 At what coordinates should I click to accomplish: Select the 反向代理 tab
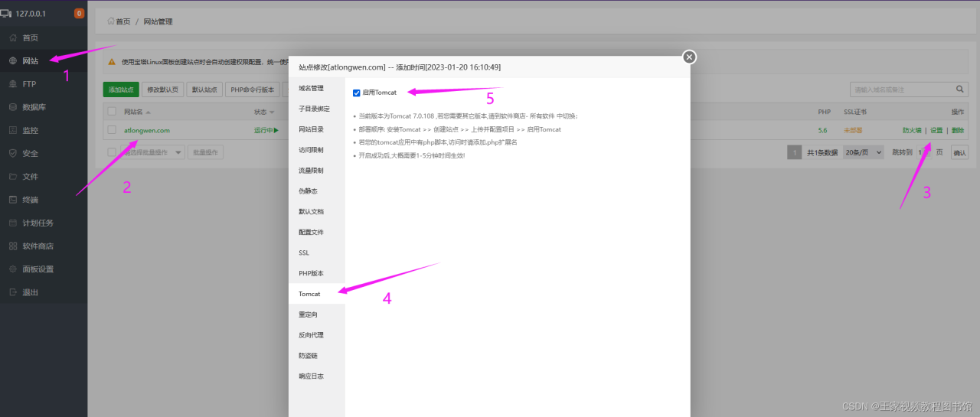click(x=317, y=335)
